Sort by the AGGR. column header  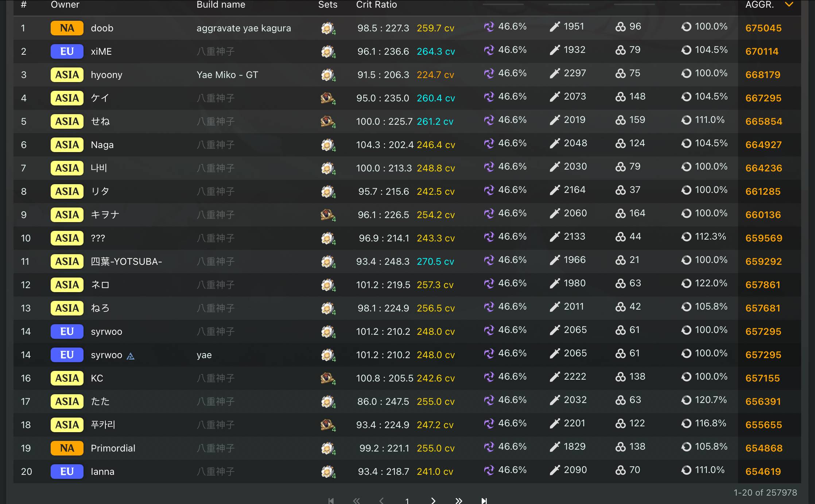point(760,4)
